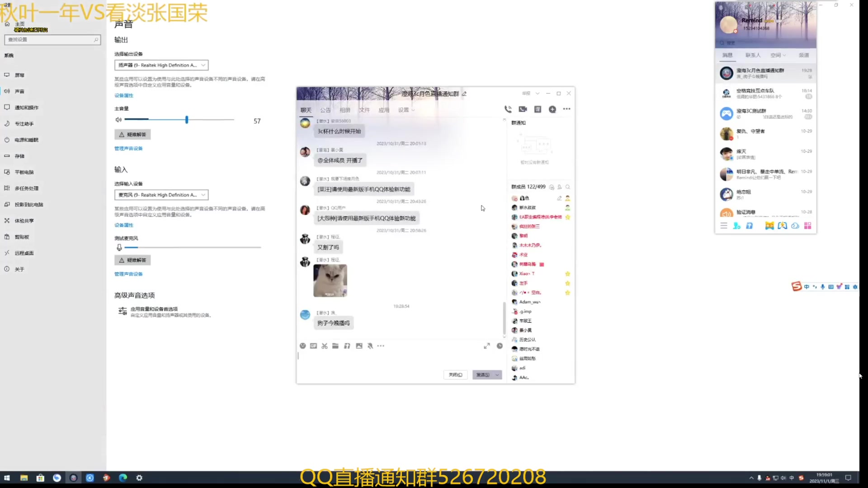Expand the chevron next to 举报
The height and width of the screenshot is (488, 868).
[538, 94]
